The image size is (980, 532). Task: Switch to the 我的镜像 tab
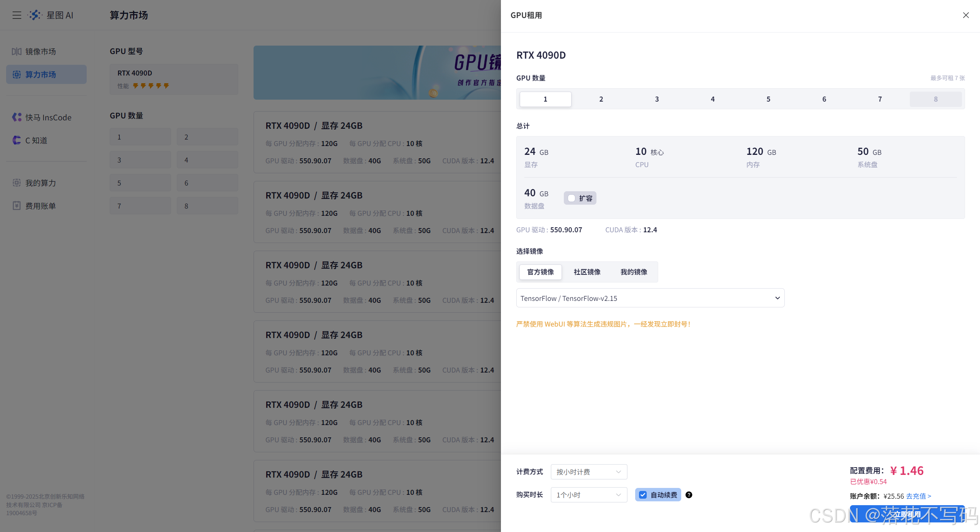pos(633,272)
